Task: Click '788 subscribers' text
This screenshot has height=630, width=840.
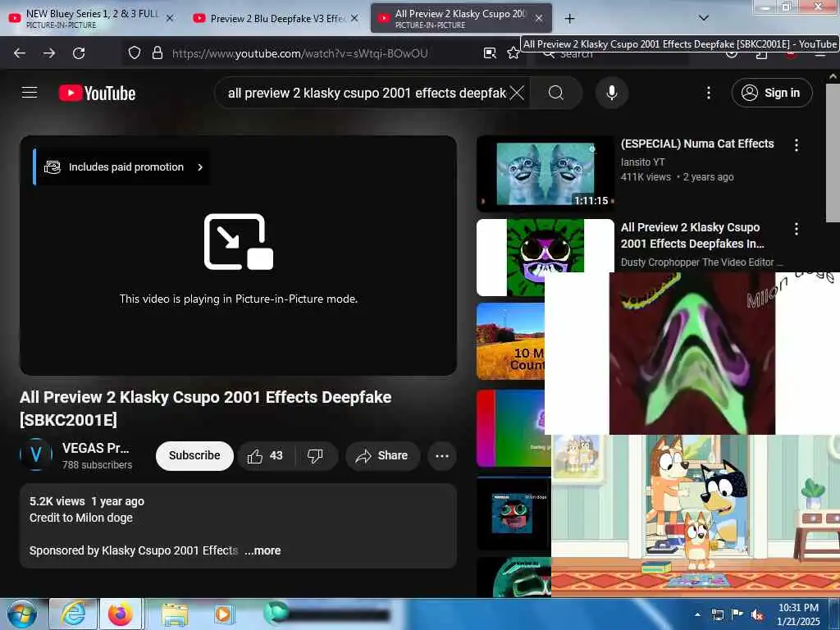Action: (x=97, y=465)
